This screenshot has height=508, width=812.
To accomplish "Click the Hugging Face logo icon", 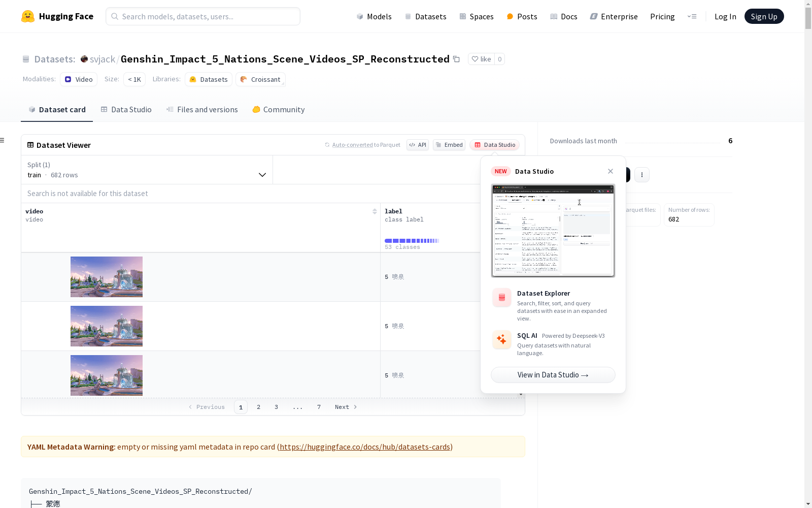I will coord(28,16).
